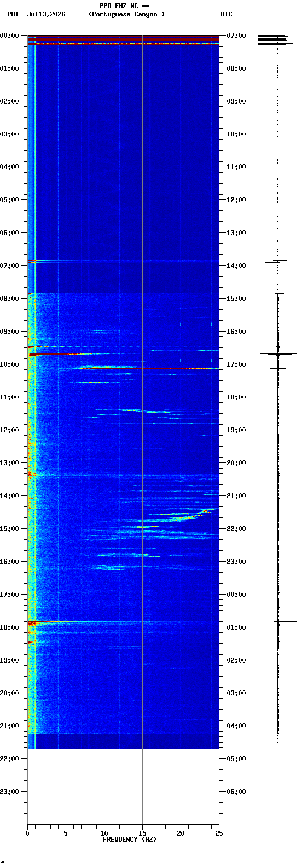Click the frequency axis value '5'
This screenshot has width=302, height=868.
pos(66,833)
